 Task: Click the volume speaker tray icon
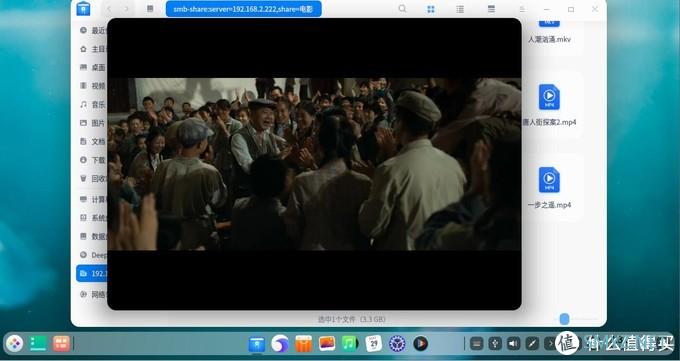coord(513,344)
